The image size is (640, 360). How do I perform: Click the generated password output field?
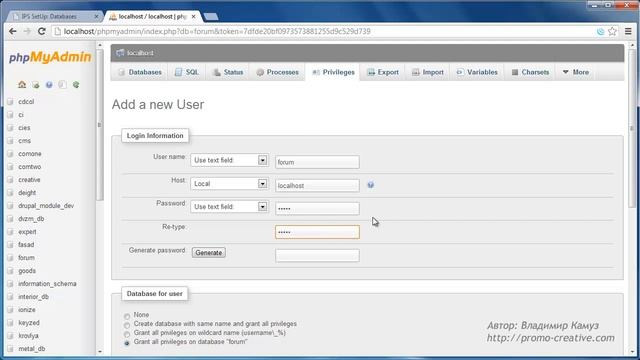pos(317,256)
